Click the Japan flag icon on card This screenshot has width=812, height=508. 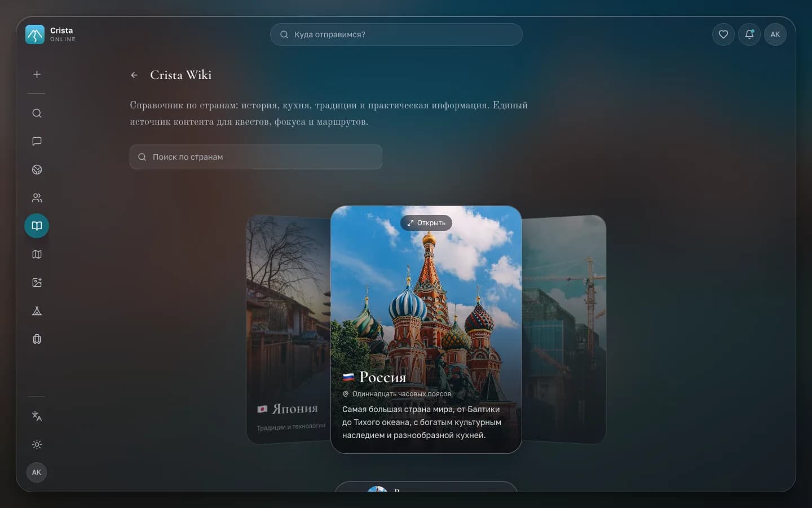click(262, 409)
